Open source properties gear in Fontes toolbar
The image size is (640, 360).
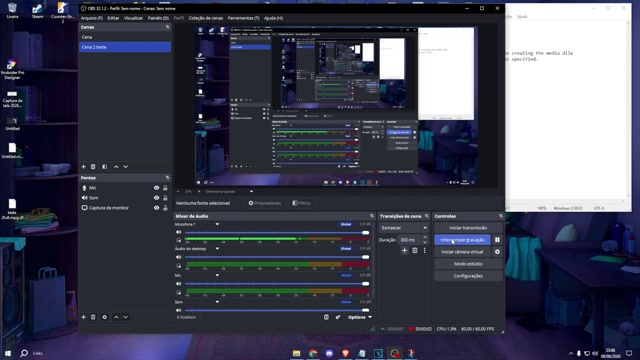coord(104,317)
